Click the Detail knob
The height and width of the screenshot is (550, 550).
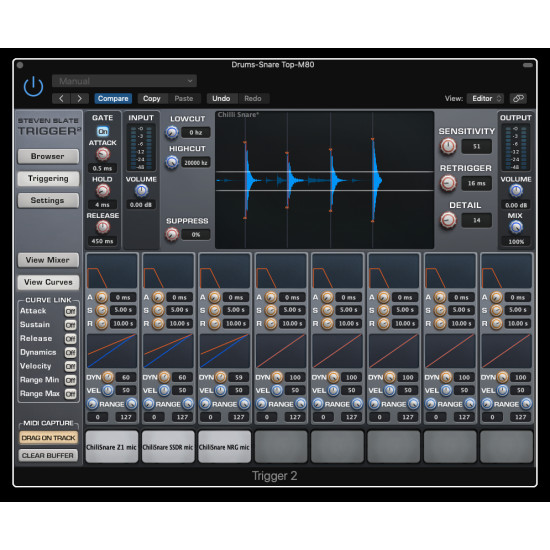click(448, 220)
